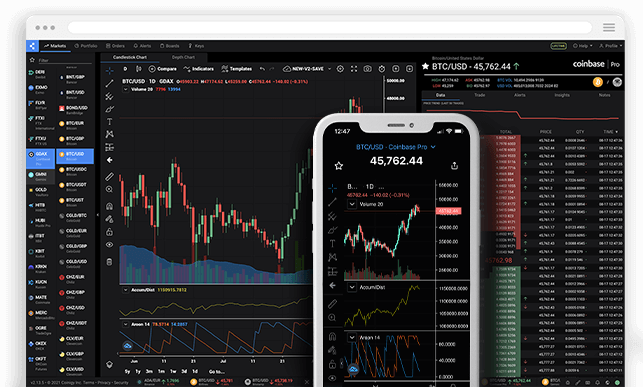Undo the last chart action

coord(262,69)
